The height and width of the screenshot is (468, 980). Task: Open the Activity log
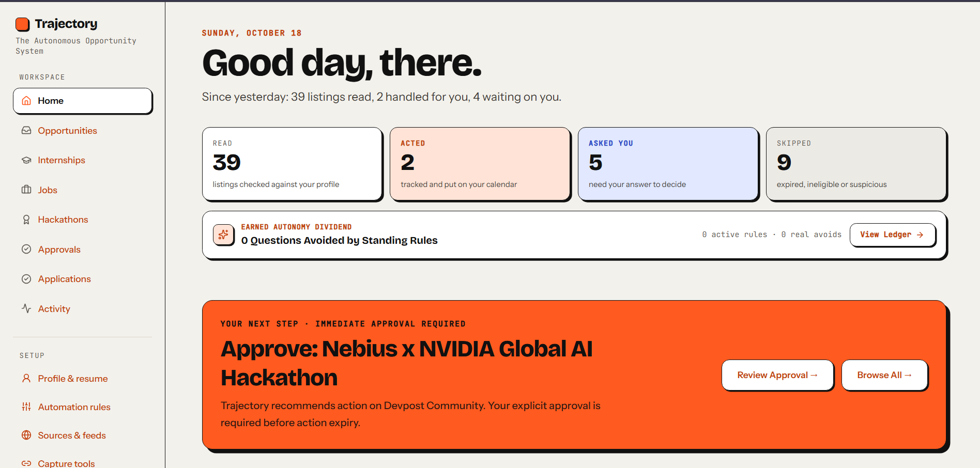83,309
